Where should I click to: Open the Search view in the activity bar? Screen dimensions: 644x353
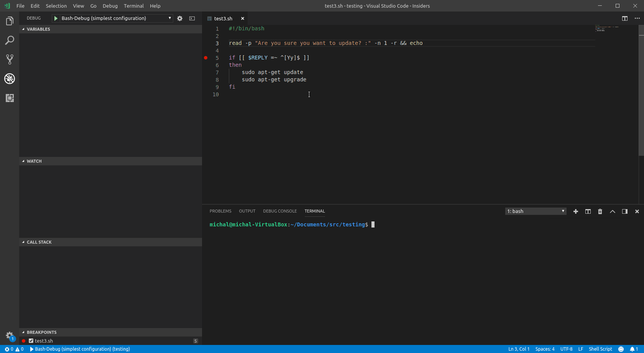[x=10, y=40]
